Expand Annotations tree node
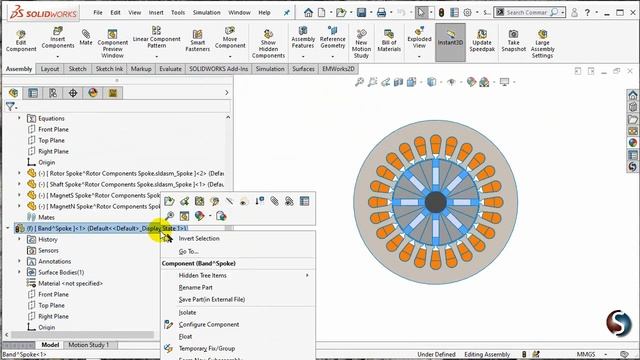 pyautogui.click(x=19, y=261)
